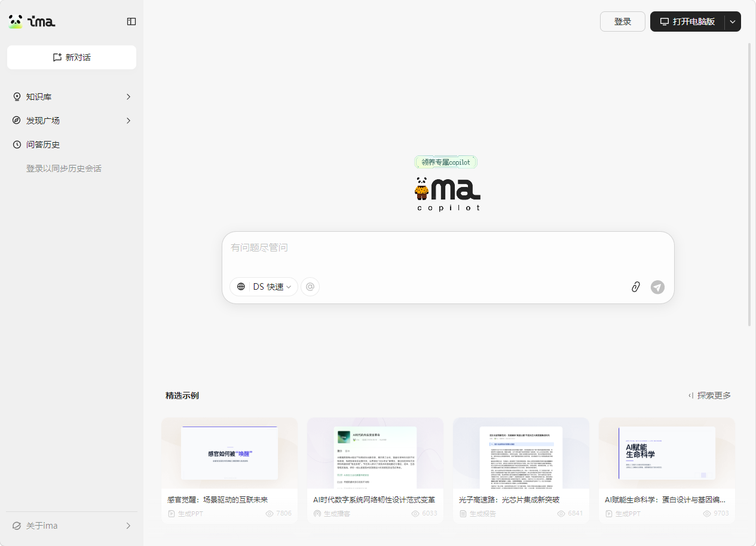Image resolution: width=756 pixels, height=546 pixels.
Task: Click the send arrow button
Action: (x=657, y=287)
